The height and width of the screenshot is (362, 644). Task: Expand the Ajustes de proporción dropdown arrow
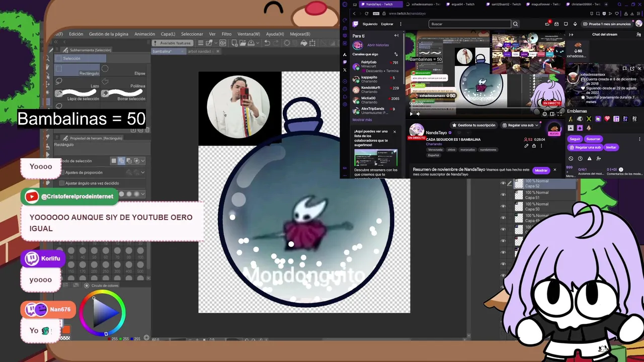point(143,172)
